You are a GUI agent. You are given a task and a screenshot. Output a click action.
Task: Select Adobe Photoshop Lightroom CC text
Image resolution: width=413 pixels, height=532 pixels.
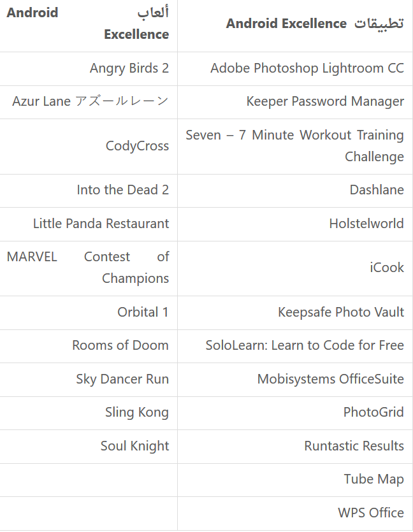coord(307,68)
